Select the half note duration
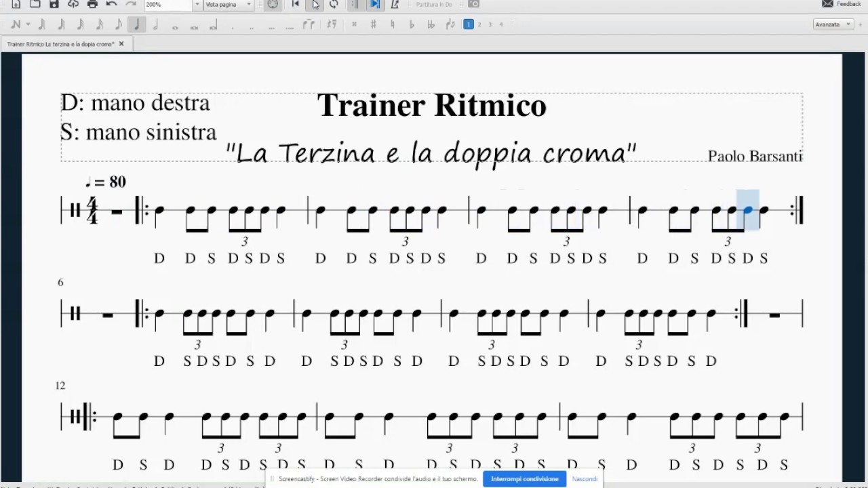Screen dimensions: 868x488 click(x=155, y=24)
